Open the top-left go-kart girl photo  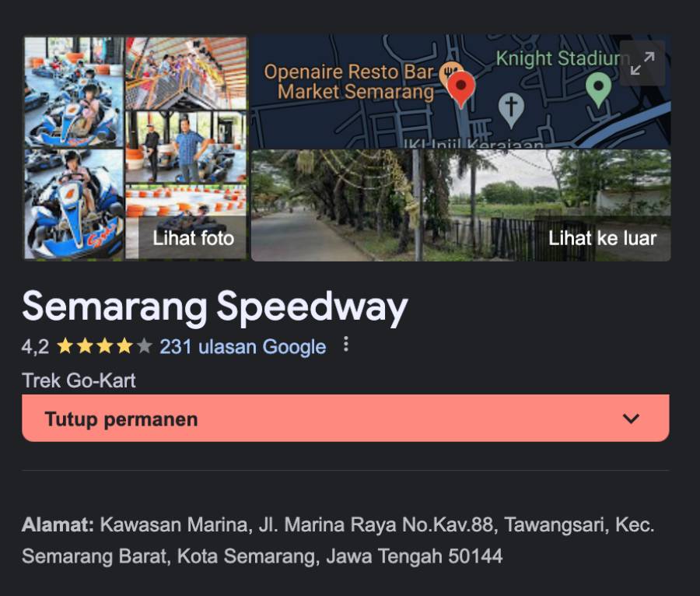74,92
